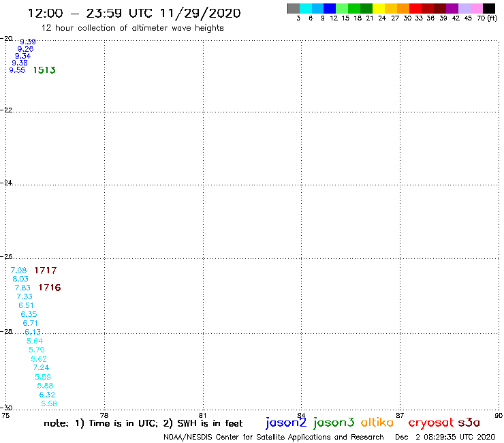Click the note about UTC time and SWH feet
504x443 pixels.
[143, 423]
